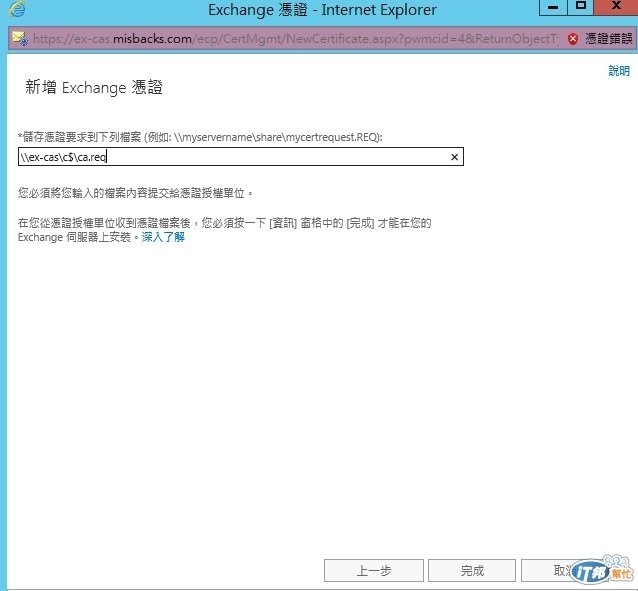Image resolution: width=638 pixels, height=591 pixels.
Task: Click the Internet Explorer logo icon
Action: (17, 9)
